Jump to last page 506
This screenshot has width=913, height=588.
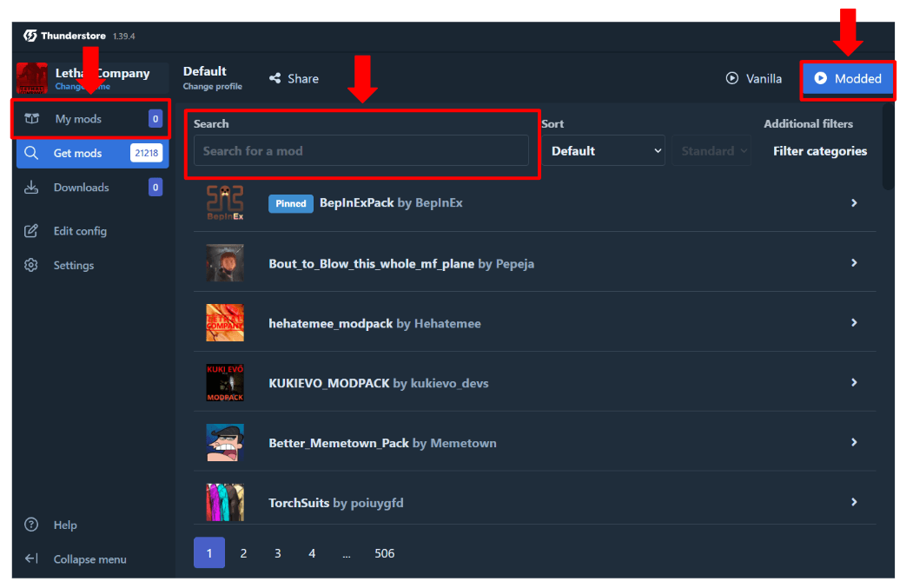[x=384, y=553]
